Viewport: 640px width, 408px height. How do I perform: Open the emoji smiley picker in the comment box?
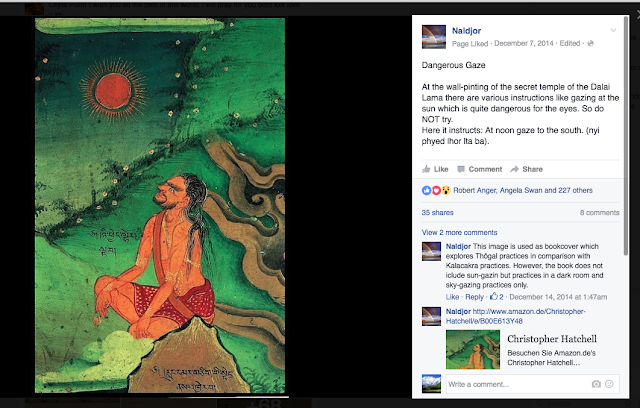coord(609,384)
